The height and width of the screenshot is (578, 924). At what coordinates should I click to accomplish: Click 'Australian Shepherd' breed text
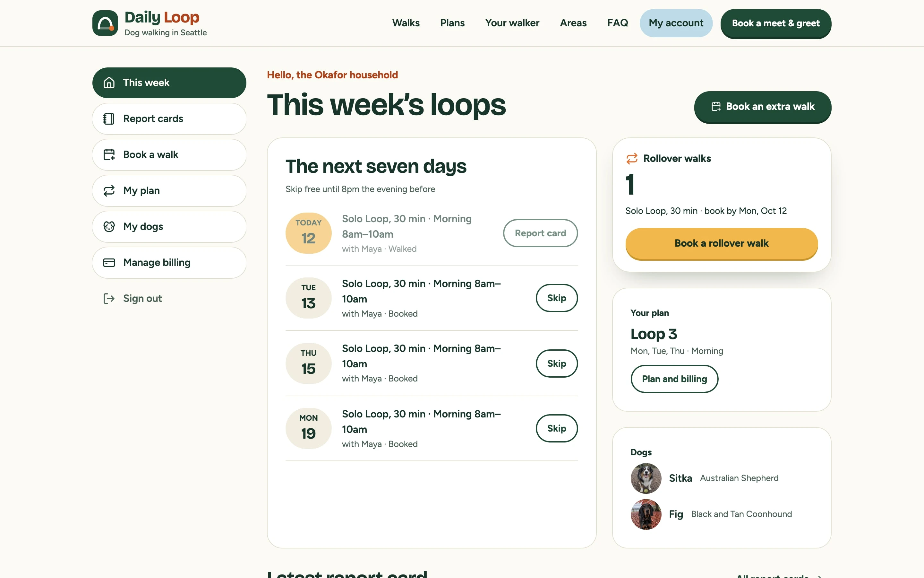[739, 478]
